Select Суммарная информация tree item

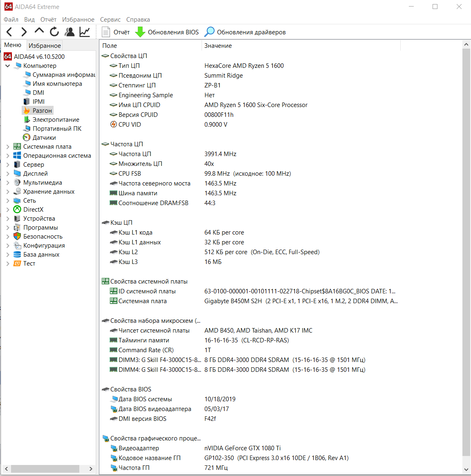(x=60, y=75)
